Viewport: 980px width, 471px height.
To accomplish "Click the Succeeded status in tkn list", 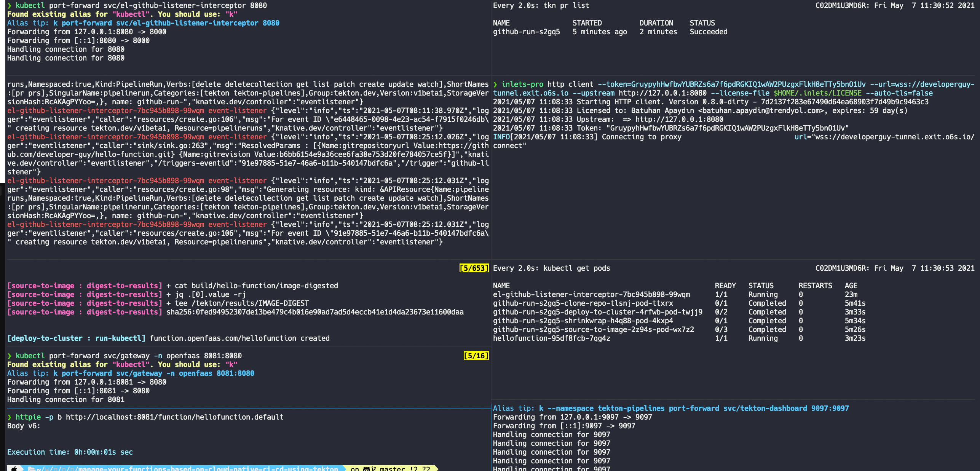I will [708, 32].
